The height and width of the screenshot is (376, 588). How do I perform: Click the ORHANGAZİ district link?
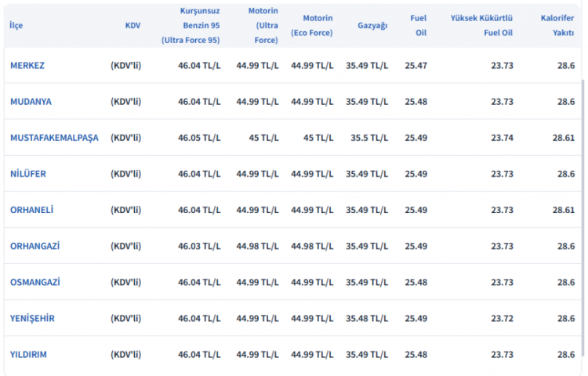coord(35,246)
